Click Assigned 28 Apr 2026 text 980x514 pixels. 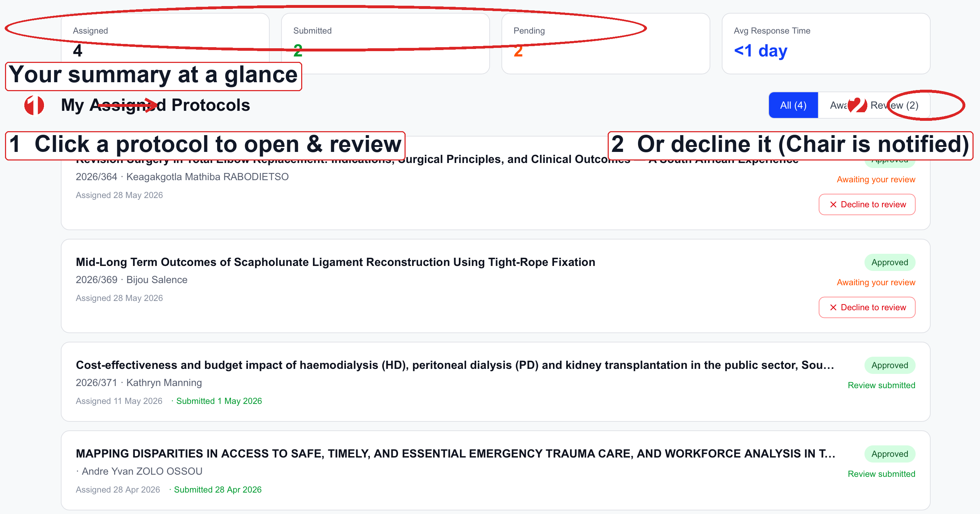click(118, 490)
